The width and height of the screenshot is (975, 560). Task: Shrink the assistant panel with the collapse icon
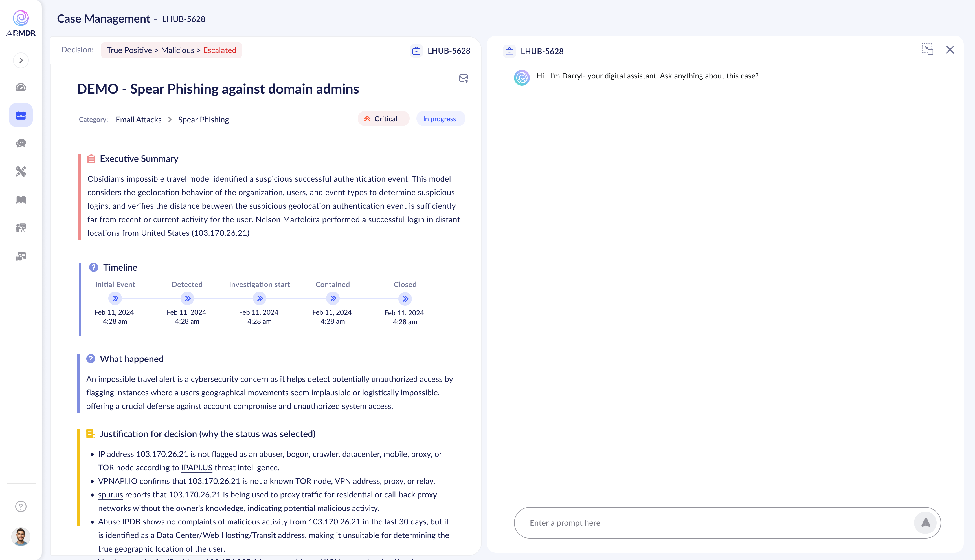(927, 50)
